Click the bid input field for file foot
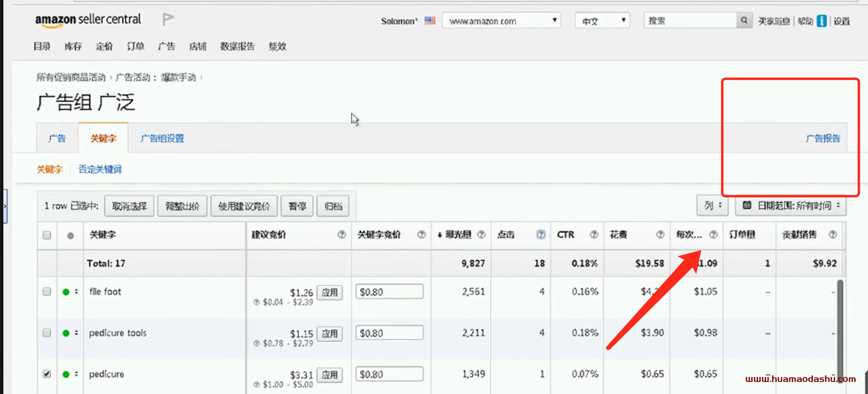The height and width of the screenshot is (394, 868). click(389, 292)
